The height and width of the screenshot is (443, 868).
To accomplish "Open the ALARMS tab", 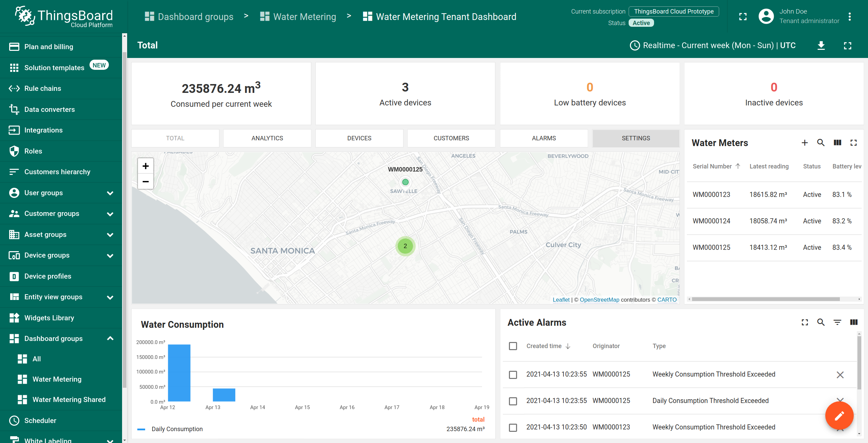I will (x=544, y=138).
